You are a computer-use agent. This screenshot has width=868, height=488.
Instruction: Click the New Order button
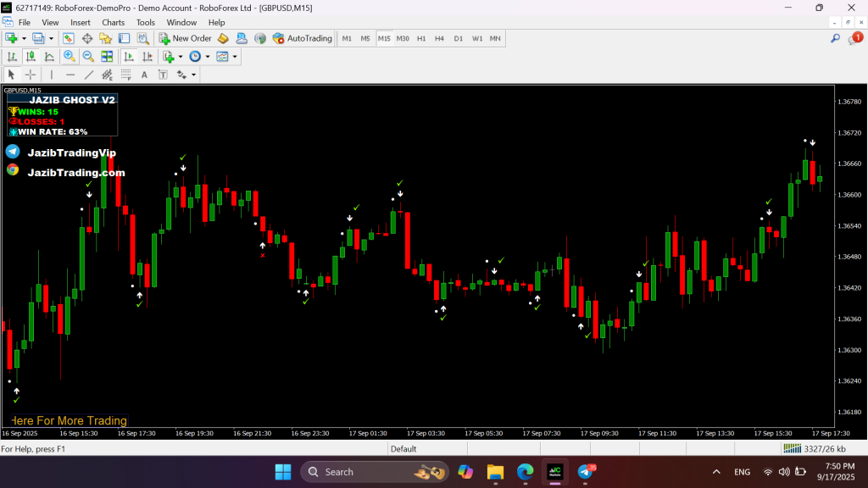click(185, 38)
